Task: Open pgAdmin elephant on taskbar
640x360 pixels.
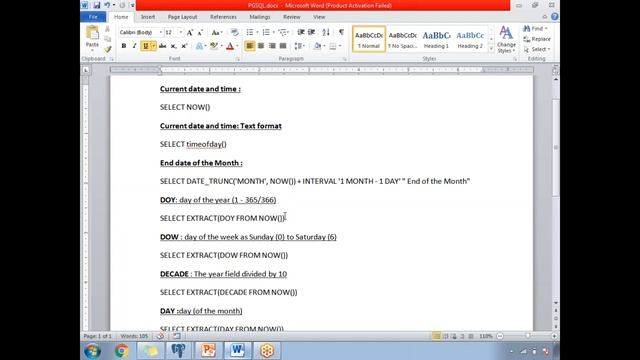Action: coord(178,351)
